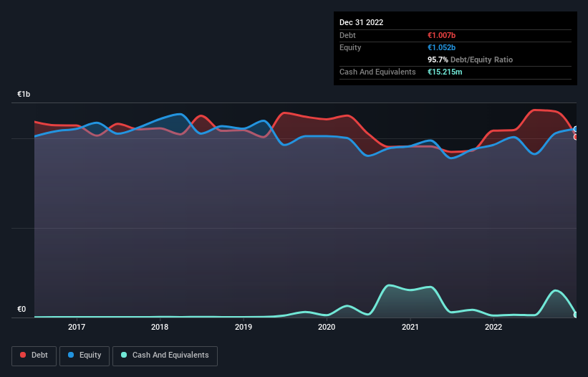Click the 2020 x-axis label
The height and width of the screenshot is (377, 588).
tap(327, 327)
